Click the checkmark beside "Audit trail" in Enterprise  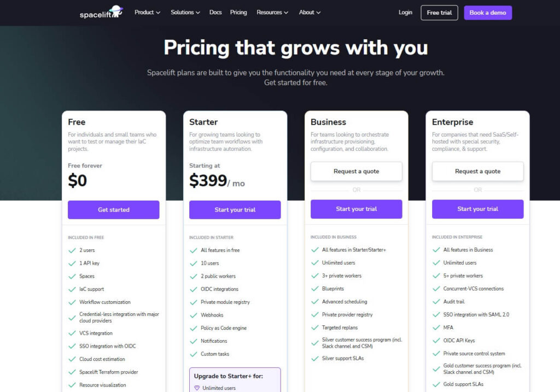coord(436,301)
